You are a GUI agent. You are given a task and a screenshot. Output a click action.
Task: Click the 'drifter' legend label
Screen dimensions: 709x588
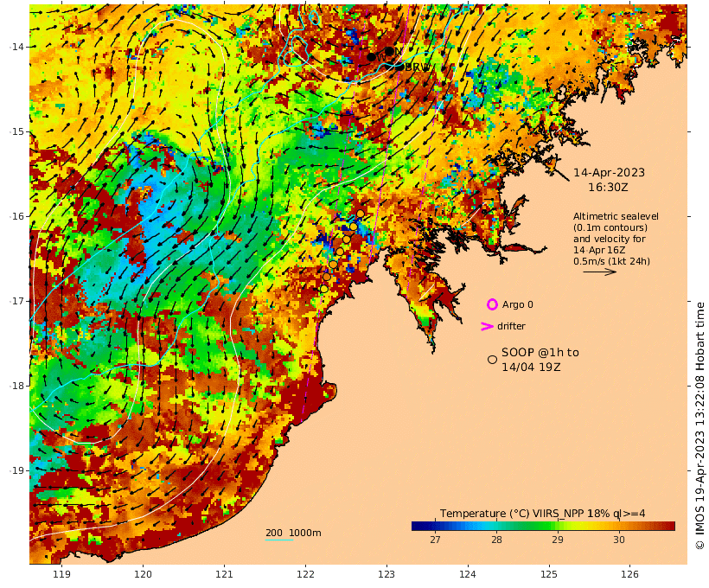[x=511, y=326]
